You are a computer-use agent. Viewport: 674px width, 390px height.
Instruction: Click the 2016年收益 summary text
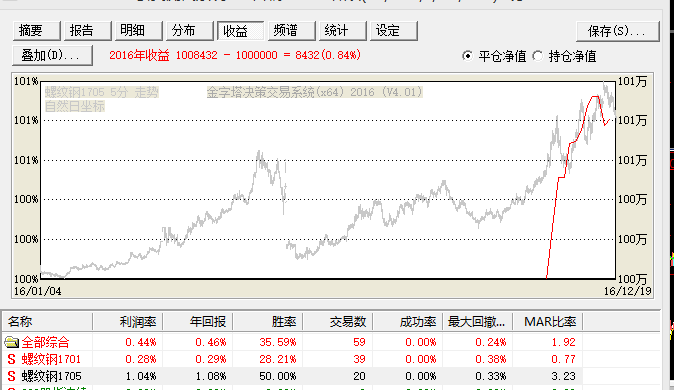point(235,55)
